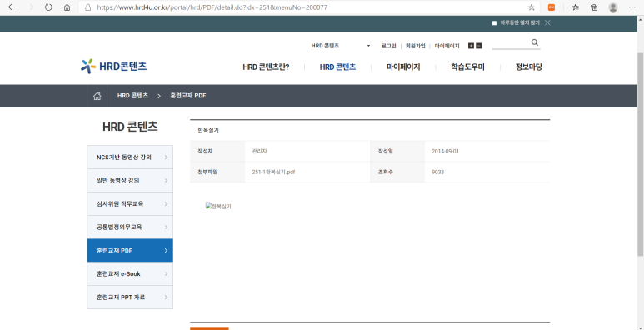Open the 정보마당 menu
Image resolution: width=644 pixels, height=330 pixels.
tap(528, 67)
